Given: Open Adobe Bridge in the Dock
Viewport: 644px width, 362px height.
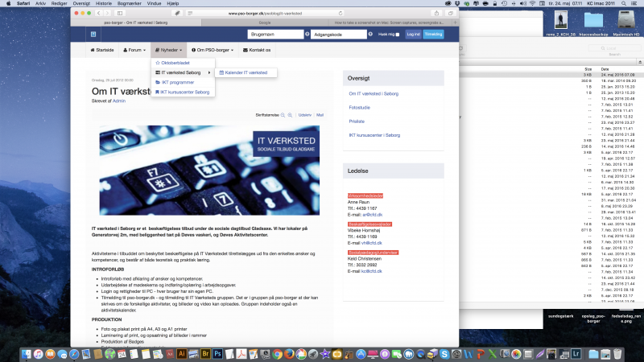Looking at the screenshot, I should click(x=205, y=354).
